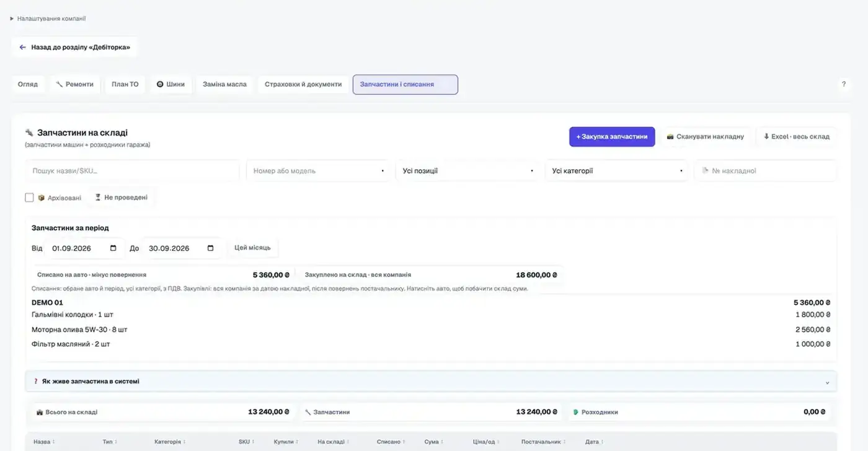
Task: Open the Огляд tab
Action: (27, 84)
